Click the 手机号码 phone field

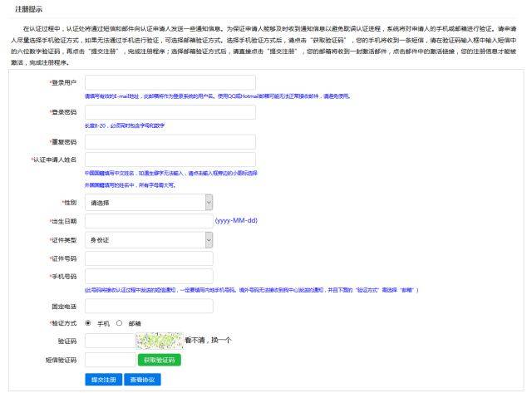coord(149,277)
